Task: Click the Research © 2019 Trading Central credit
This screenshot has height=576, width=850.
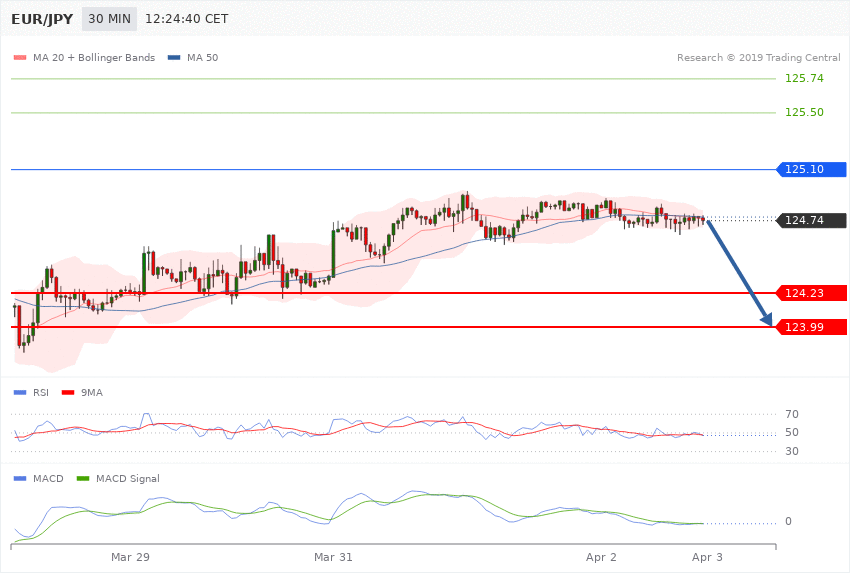Action: click(x=758, y=57)
